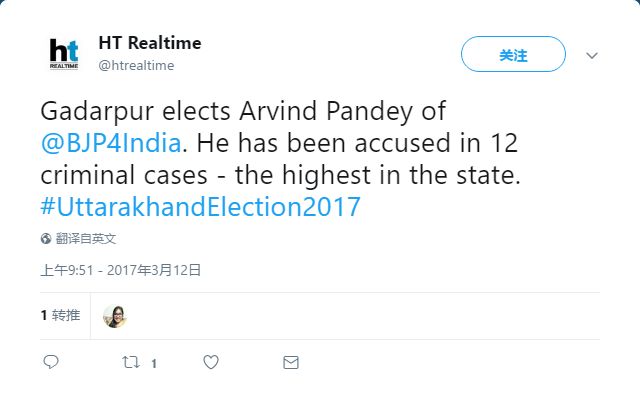This screenshot has height=401, width=640.
Task: Open the @BJP4India mention link
Action: (x=111, y=142)
